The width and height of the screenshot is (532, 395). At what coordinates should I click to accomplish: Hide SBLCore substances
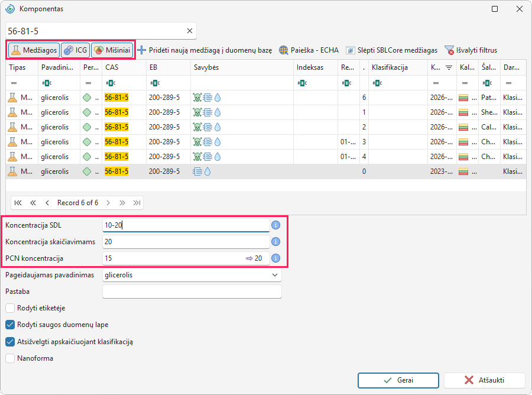click(x=391, y=50)
